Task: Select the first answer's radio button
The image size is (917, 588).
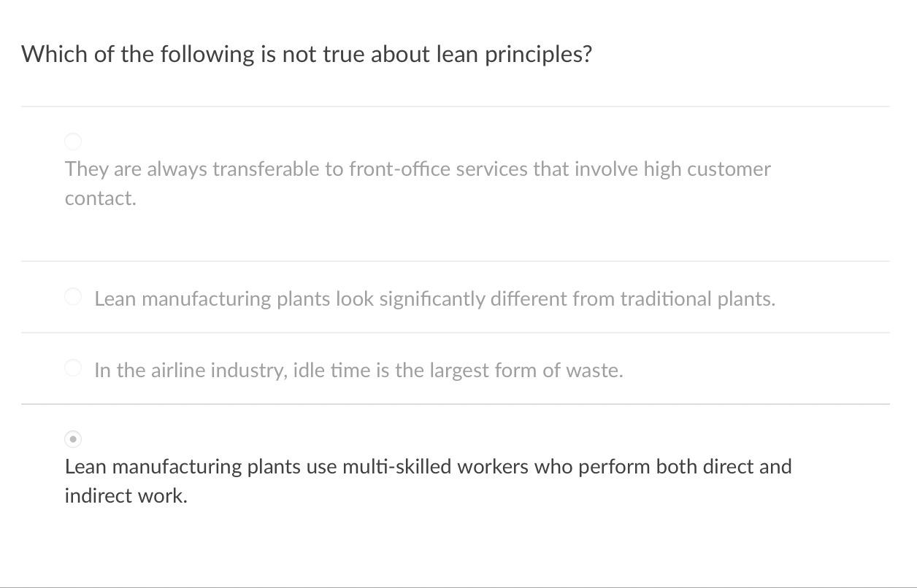Action: coord(73,142)
